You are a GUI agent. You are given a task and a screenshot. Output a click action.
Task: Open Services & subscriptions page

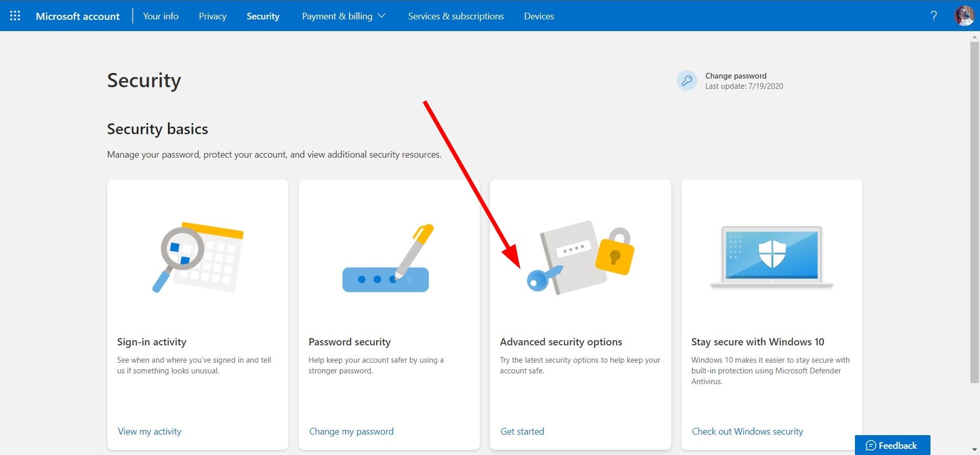pos(456,16)
